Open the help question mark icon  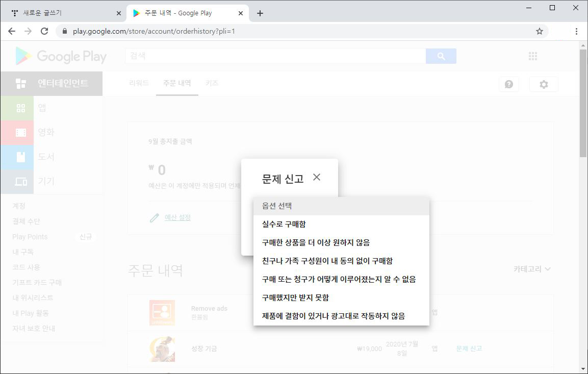(509, 84)
